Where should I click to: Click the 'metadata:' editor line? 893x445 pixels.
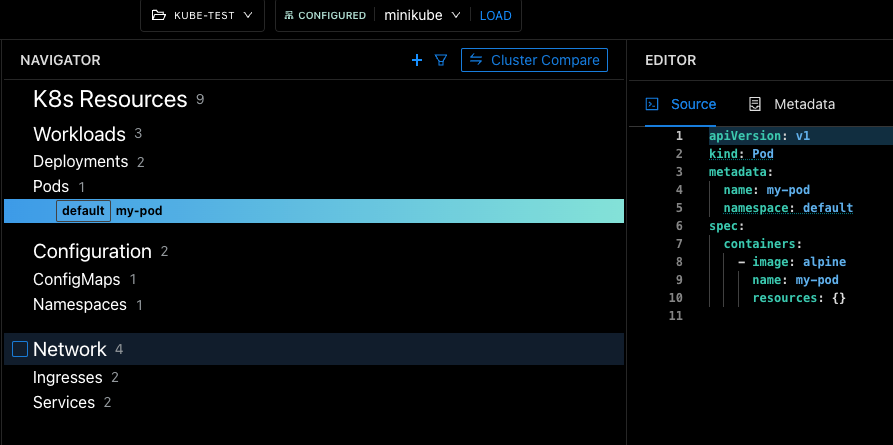(x=741, y=172)
